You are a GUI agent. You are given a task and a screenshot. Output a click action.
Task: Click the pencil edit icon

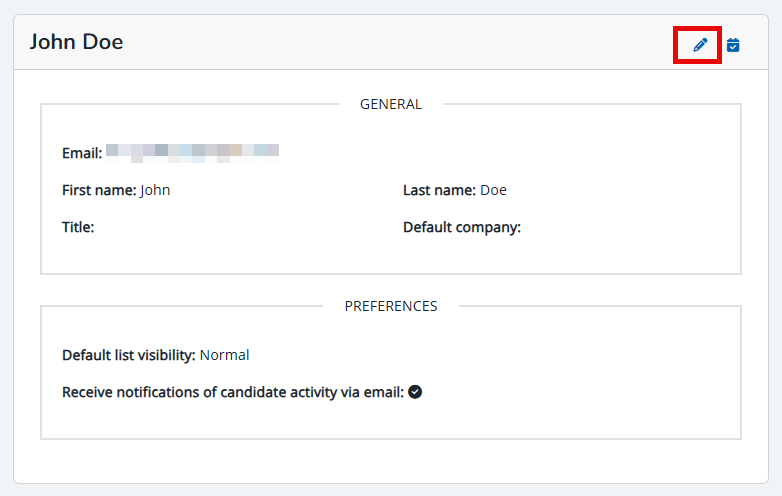700,45
